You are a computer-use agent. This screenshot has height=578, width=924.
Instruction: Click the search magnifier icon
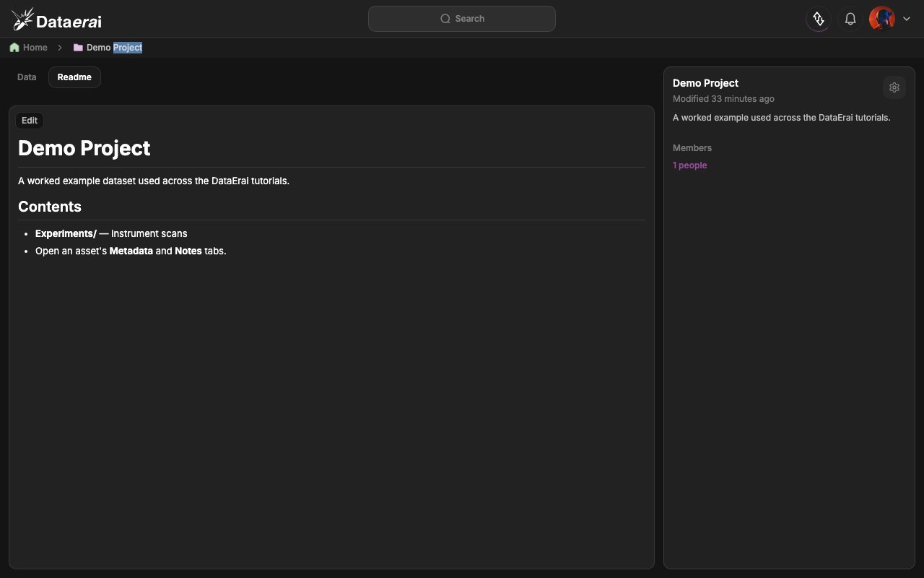pos(445,19)
